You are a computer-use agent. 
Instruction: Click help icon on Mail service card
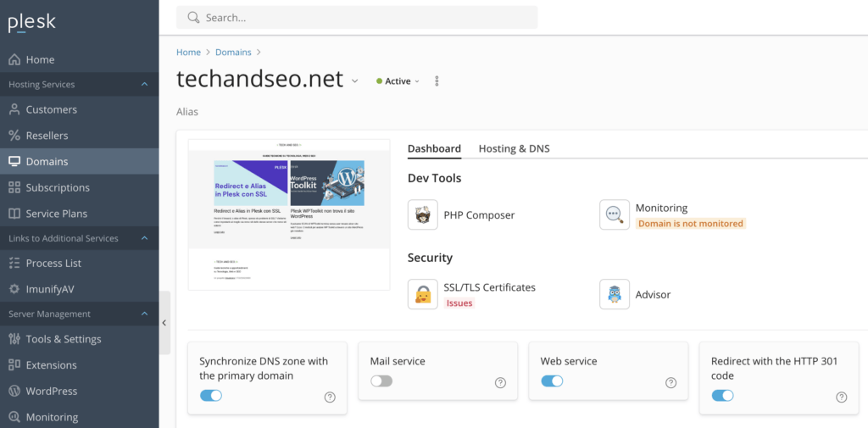click(500, 382)
